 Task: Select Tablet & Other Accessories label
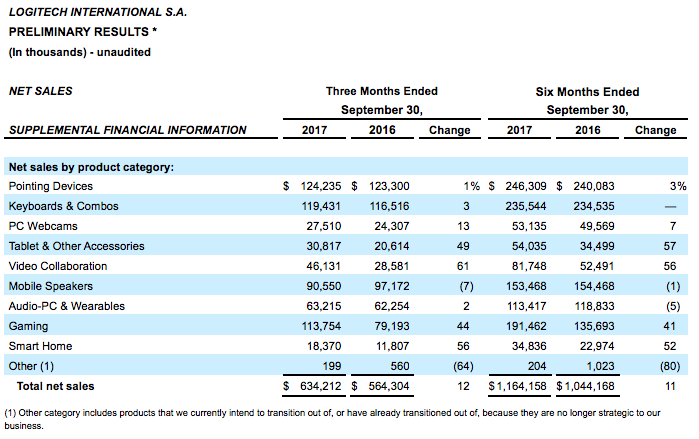[x=76, y=246]
